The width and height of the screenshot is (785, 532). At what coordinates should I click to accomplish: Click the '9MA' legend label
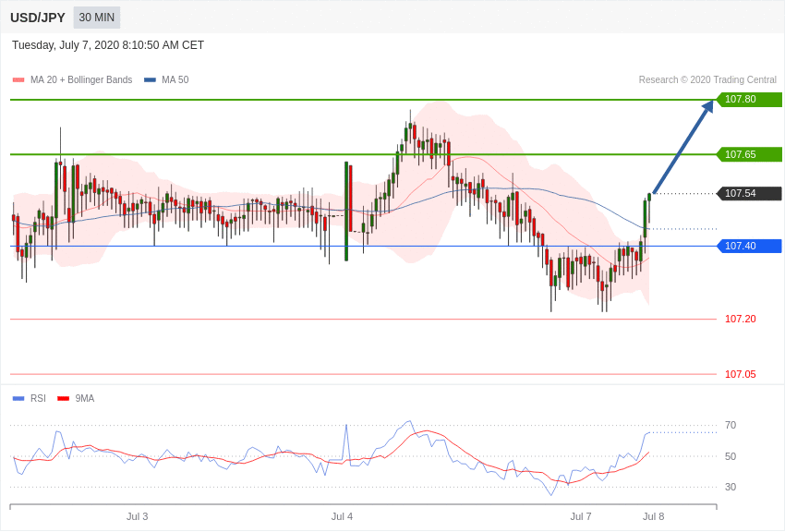85,398
